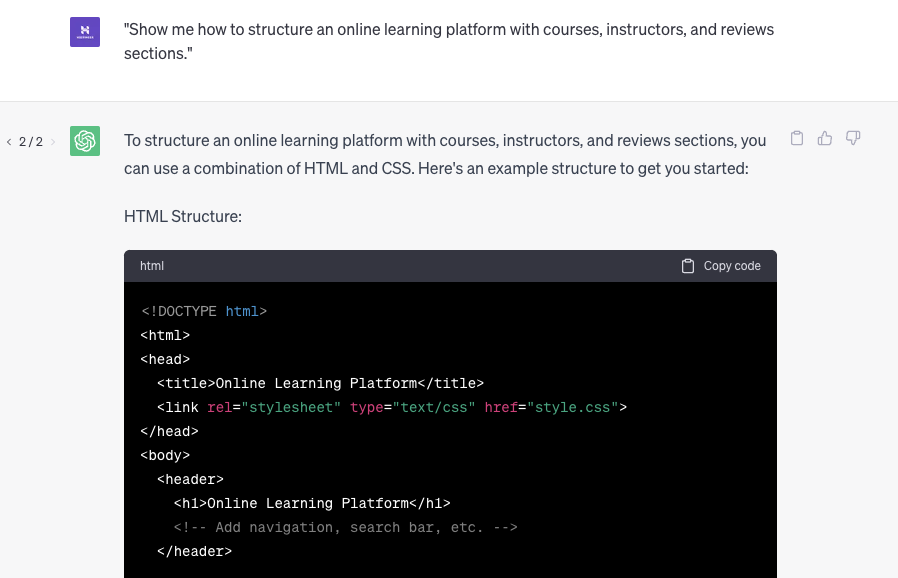Click the 2/2 version counter
The width and height of the screenshot is (898, 578).
[x=30, y=142]
